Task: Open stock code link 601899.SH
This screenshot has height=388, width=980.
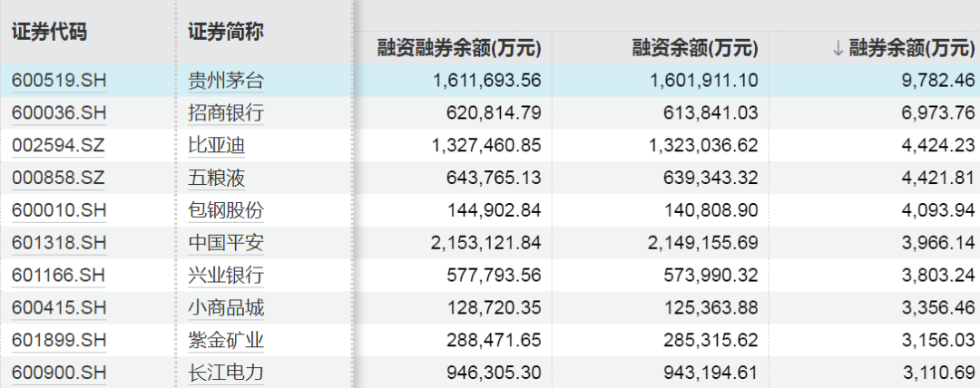Action: 59,341
